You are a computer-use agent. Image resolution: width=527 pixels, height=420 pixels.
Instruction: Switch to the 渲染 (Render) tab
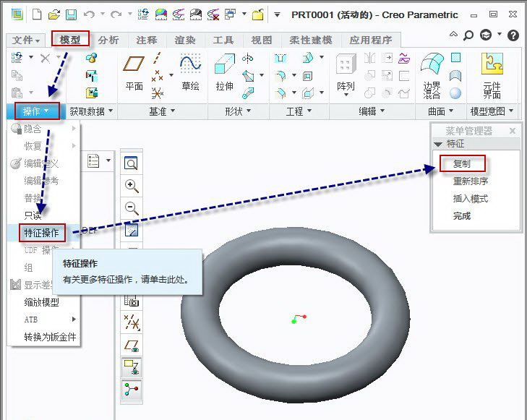click(185, 40)
